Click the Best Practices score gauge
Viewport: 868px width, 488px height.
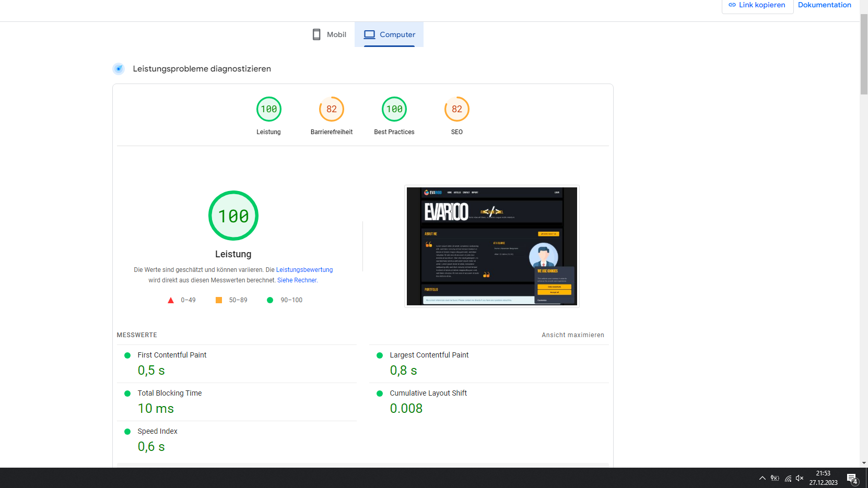pos(394,110)
